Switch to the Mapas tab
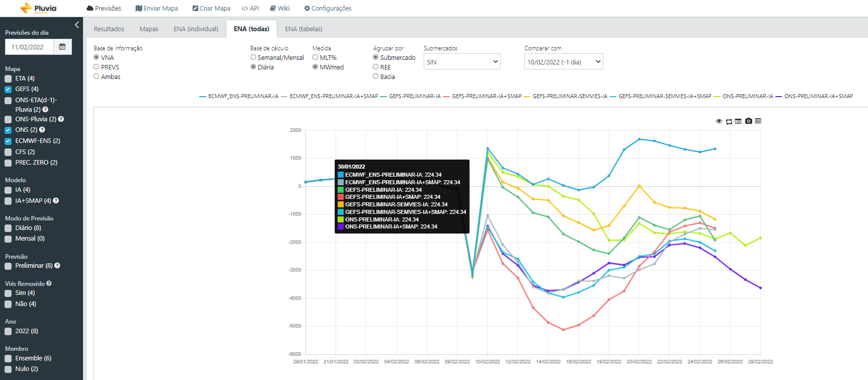 (x=148, y=29)
